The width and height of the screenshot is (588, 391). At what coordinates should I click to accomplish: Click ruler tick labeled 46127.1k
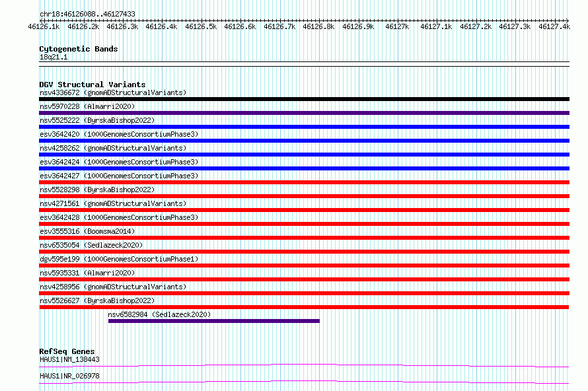[x=436, y=26]
